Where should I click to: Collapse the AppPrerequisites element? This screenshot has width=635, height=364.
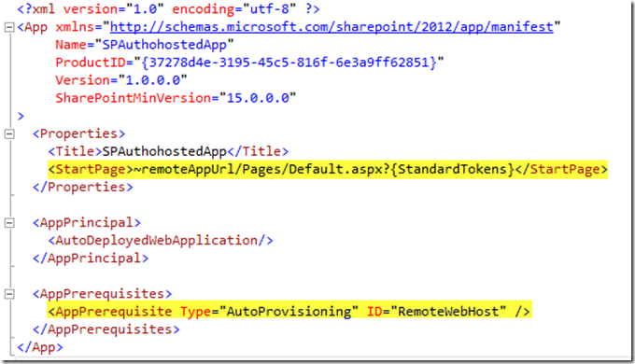pyautogui.click(x=9, y=294)
